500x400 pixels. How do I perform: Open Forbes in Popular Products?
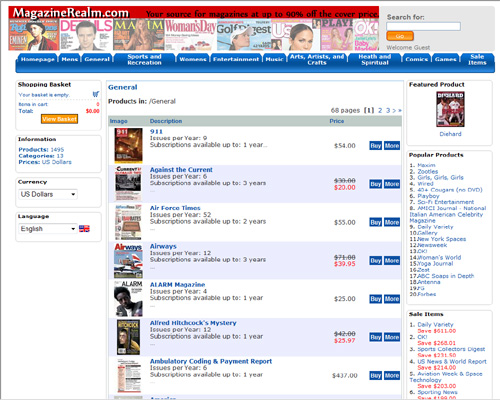pos(426,294)
